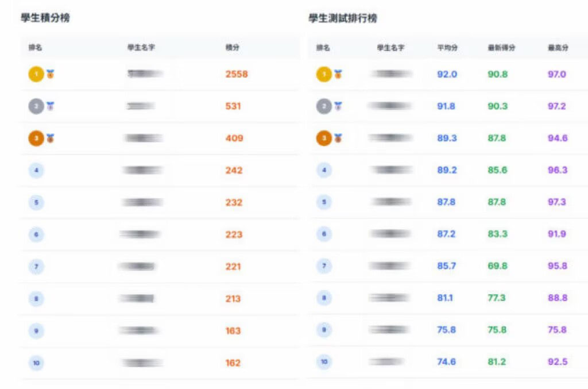This screenshot has width=588, height=389.
Task: Click the gold rank 1 badge in 學生積分榜
Action: pyautogui.click(x=36, y=74)
